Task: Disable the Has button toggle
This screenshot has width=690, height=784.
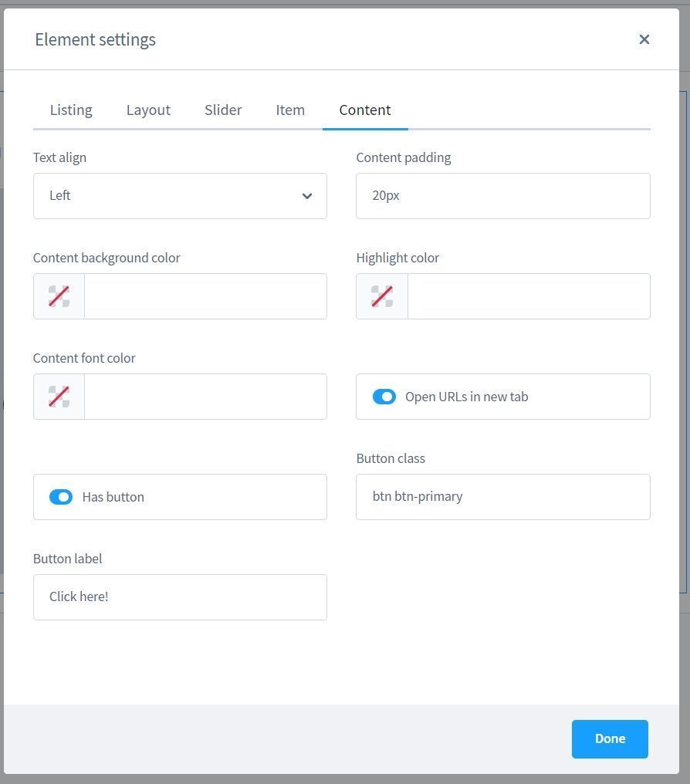Action: tap(61, 497)
